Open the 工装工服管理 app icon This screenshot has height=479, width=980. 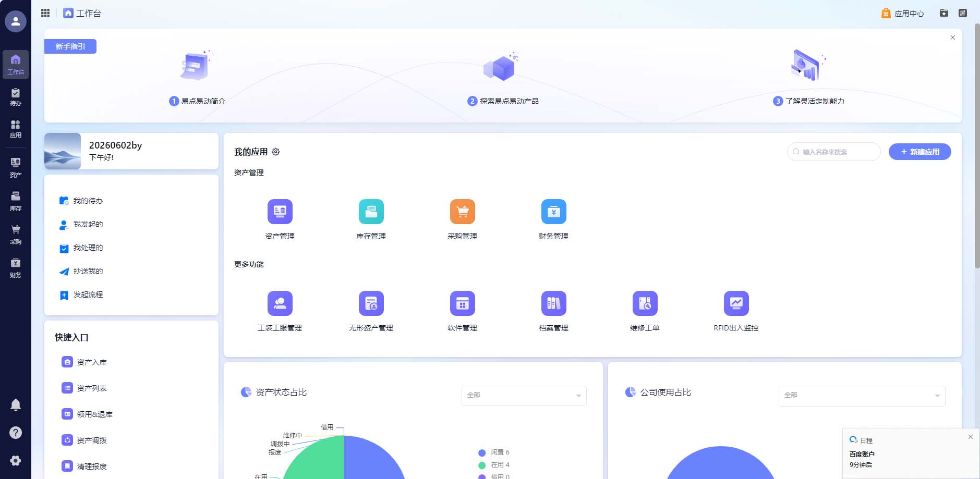point(280,303)
